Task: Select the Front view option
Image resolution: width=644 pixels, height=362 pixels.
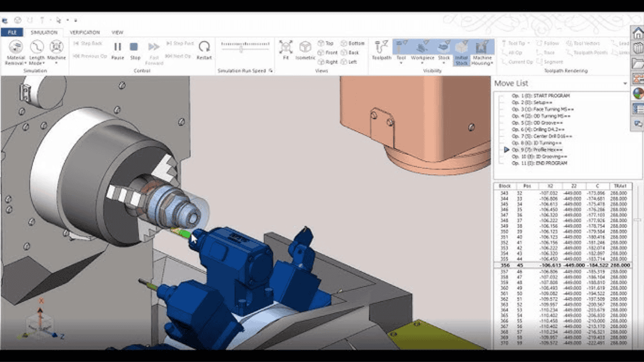Action: pyautogui.click(x=327, y=53)
